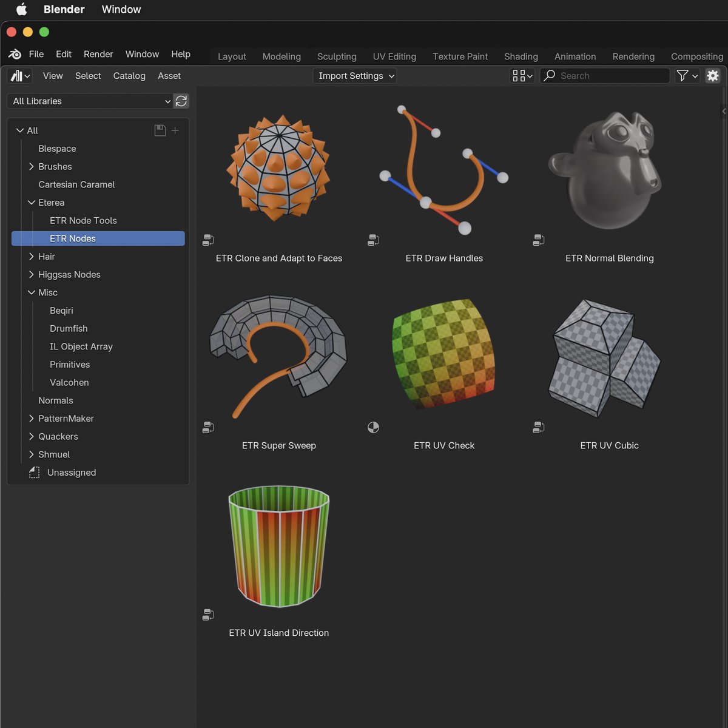
Task: Select the Primitives catalog
Action: 70,365
